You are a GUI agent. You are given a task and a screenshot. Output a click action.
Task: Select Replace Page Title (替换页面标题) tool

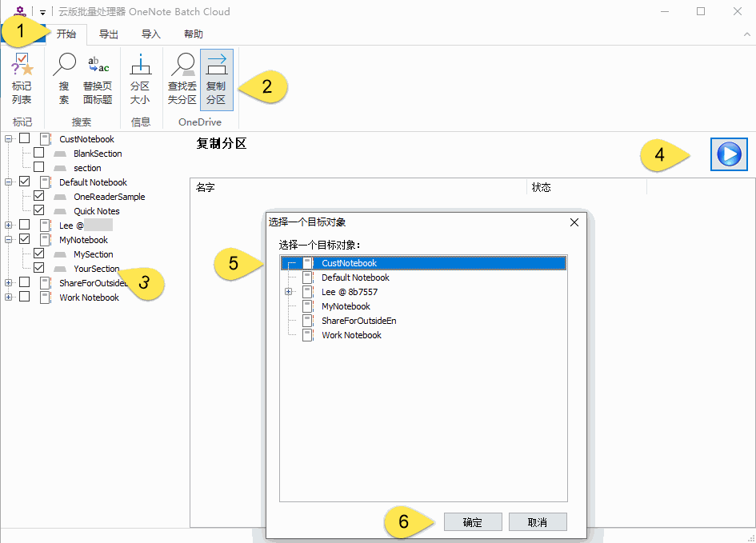[98, 80]
